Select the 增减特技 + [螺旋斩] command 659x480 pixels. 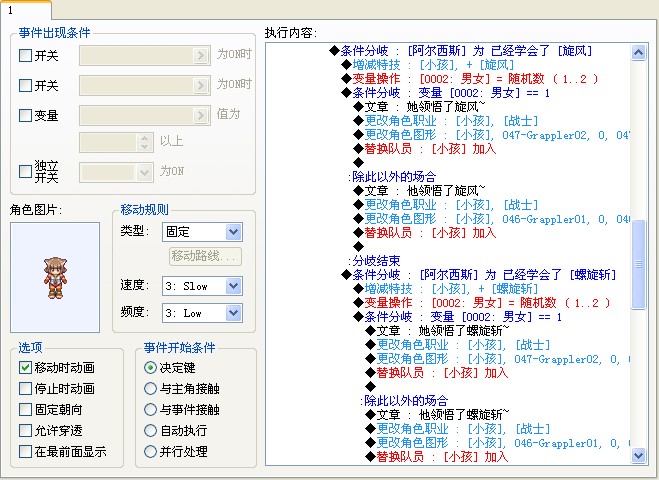point(445,289)
